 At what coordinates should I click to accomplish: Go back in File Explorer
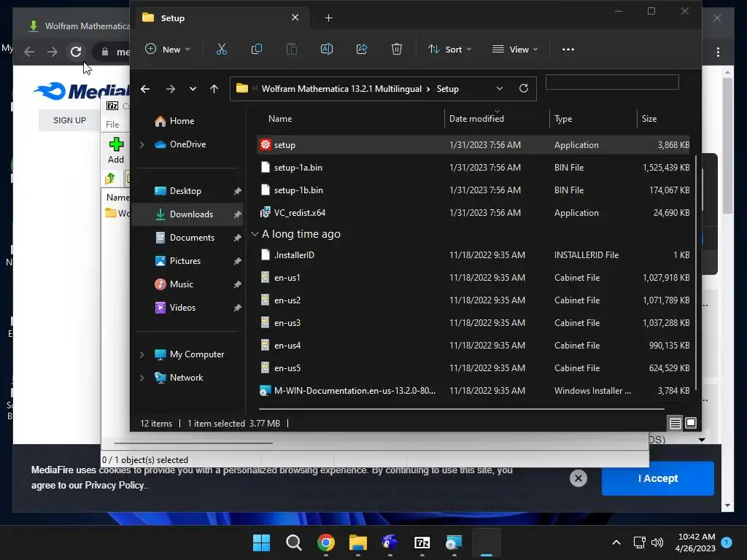tap(145, 89)
